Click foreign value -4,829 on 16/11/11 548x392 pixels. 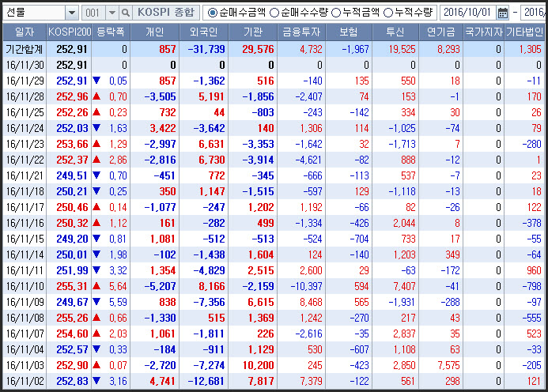click(209, 271)
